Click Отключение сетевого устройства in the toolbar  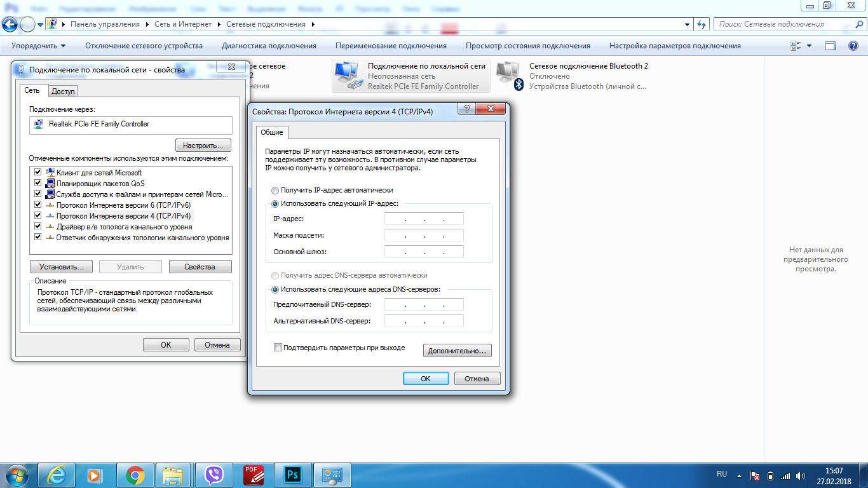[x=144, y=46]
